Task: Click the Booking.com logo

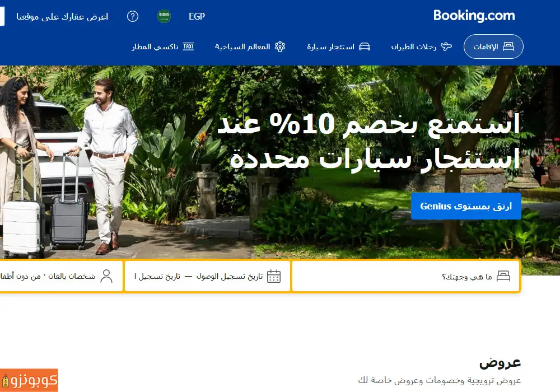Action: point(474,16)
